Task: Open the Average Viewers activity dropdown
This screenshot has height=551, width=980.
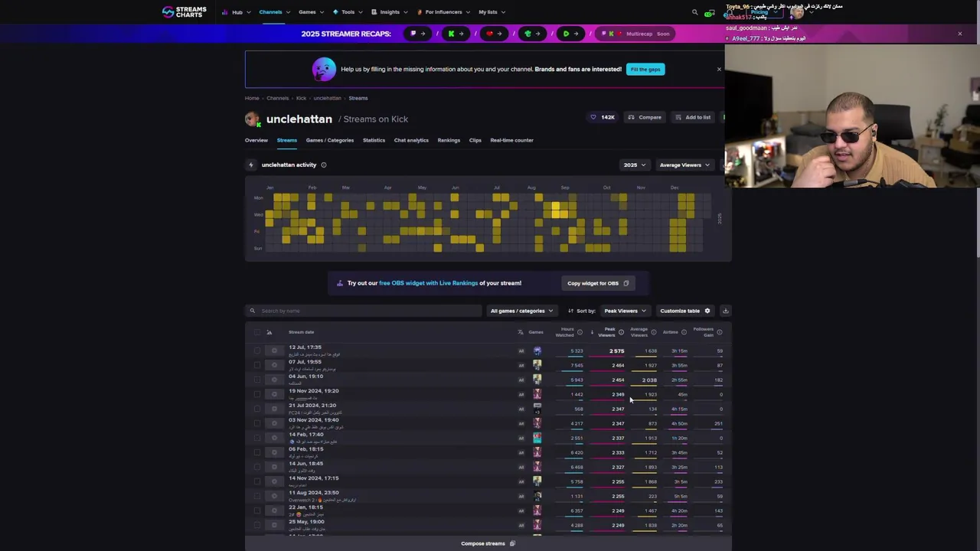Action: (684, 165)
